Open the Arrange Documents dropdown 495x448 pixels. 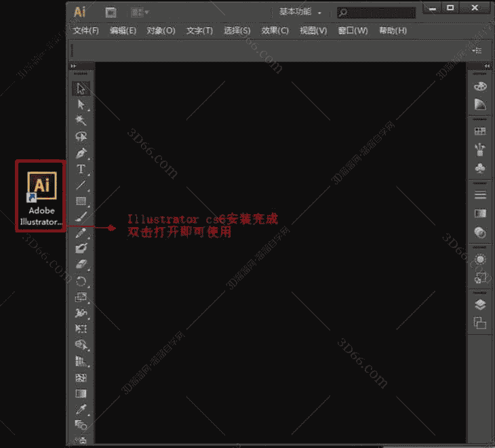[x=140, y=13]
